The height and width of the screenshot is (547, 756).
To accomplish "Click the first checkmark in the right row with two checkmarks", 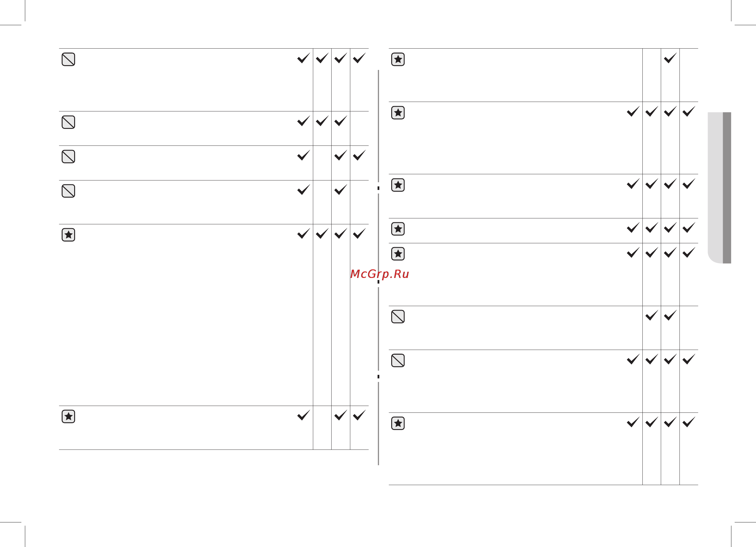I will (652, 315).
